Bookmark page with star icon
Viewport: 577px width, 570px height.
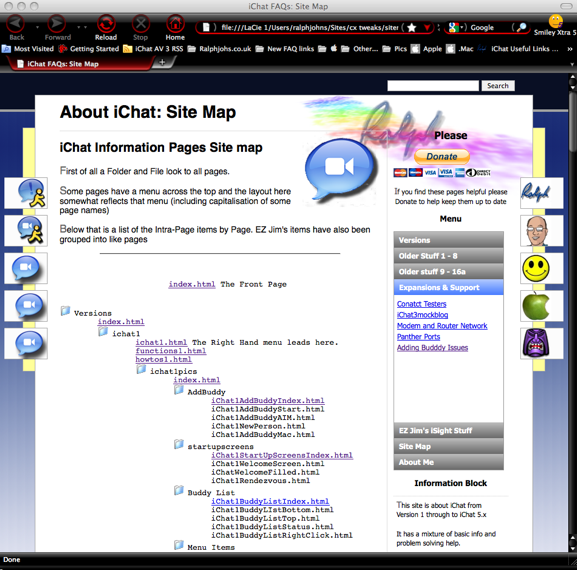point(412,27)
